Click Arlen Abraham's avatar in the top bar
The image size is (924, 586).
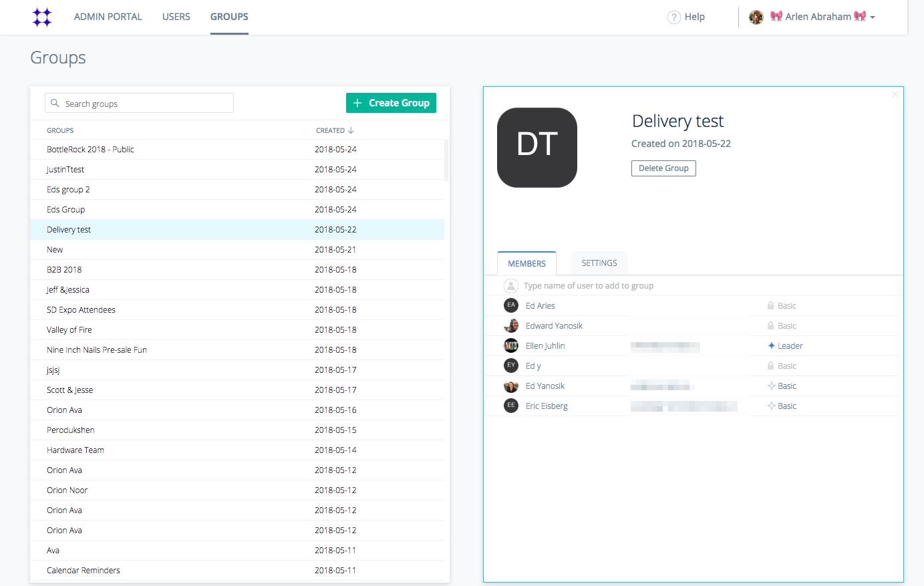click(x=756, y=17)
